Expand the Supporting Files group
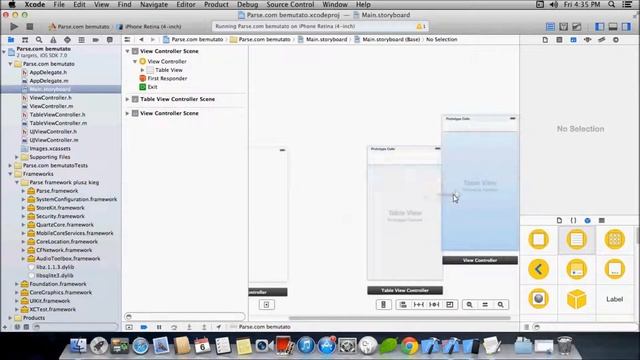Image resolution: width=640 pixels, height=360 pixels. point(17,157)
